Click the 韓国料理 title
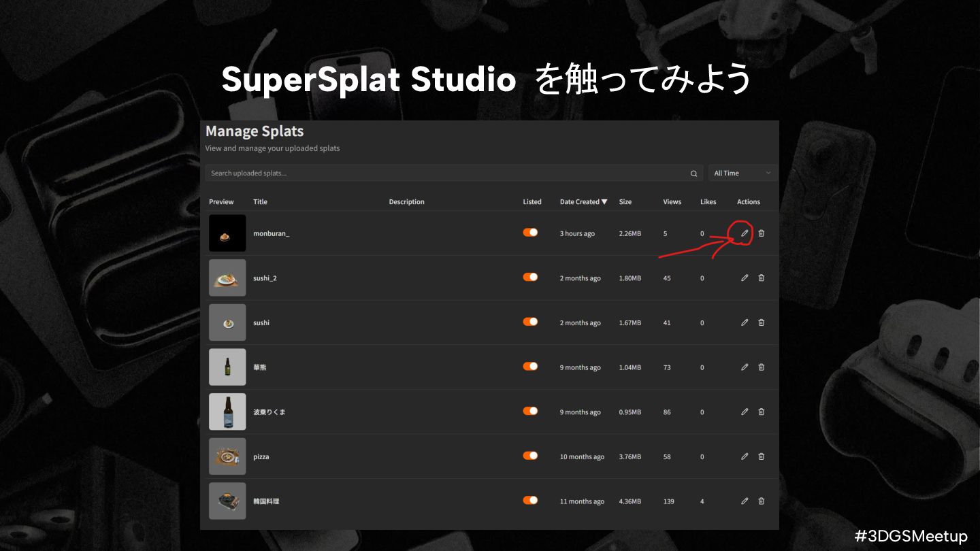The height and width of the screenshot is (551, 980). tap(266, 501)
